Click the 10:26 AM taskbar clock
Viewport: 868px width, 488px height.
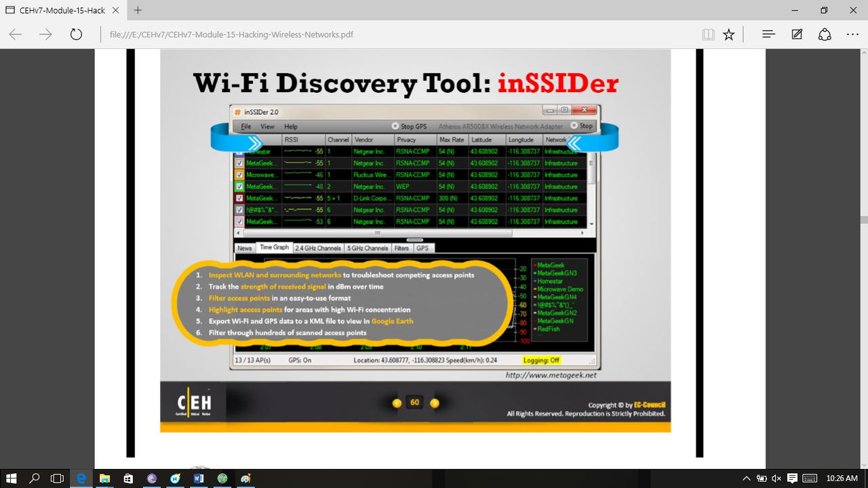[x=842, y=479]
